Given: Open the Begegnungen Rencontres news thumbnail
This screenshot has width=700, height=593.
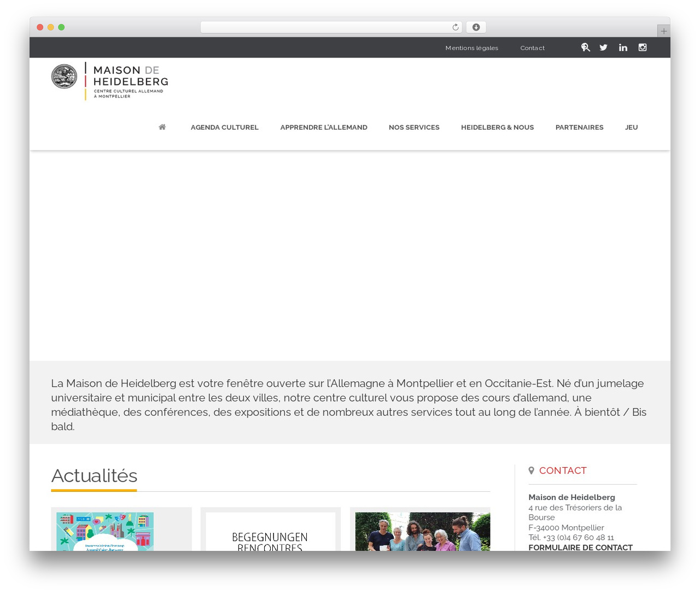Looking at the screenshot, I should coord(270,531).
